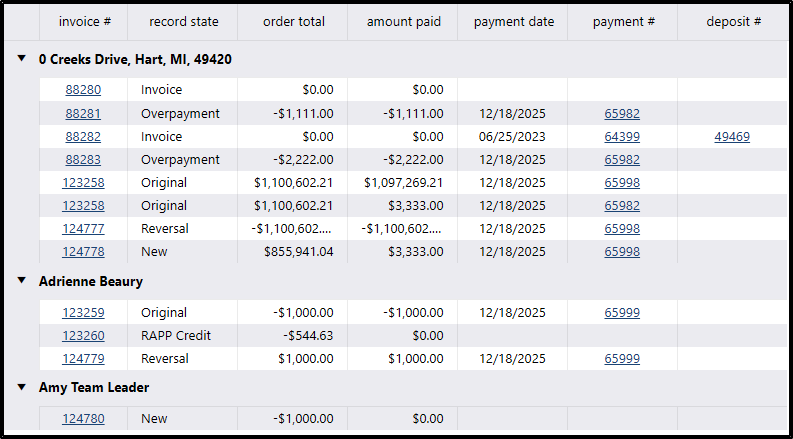Sort by payment date column header

point(513,22)
